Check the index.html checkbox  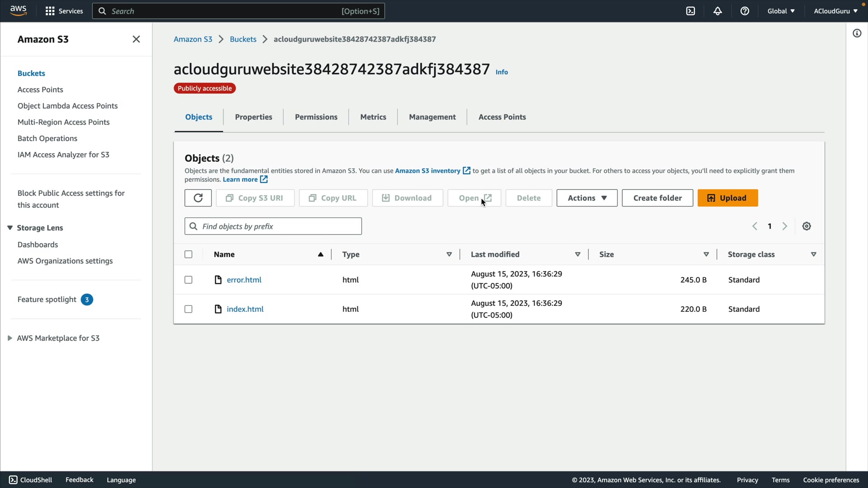click(189, 309)
